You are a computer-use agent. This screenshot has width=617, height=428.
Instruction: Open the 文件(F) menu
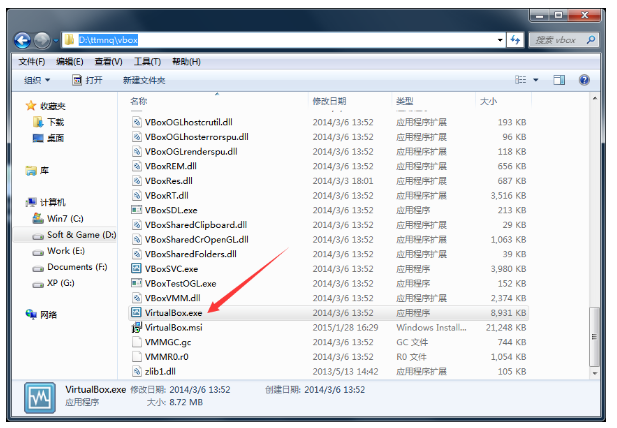pyautogui.click(x=31, y=62)
